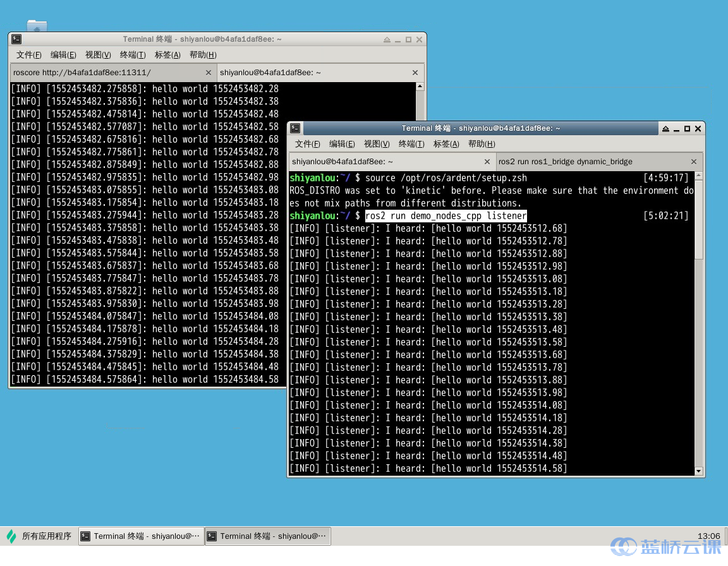Open 终端(T) menu in back terminal
728x566 pixels.
tap(133, 55)
